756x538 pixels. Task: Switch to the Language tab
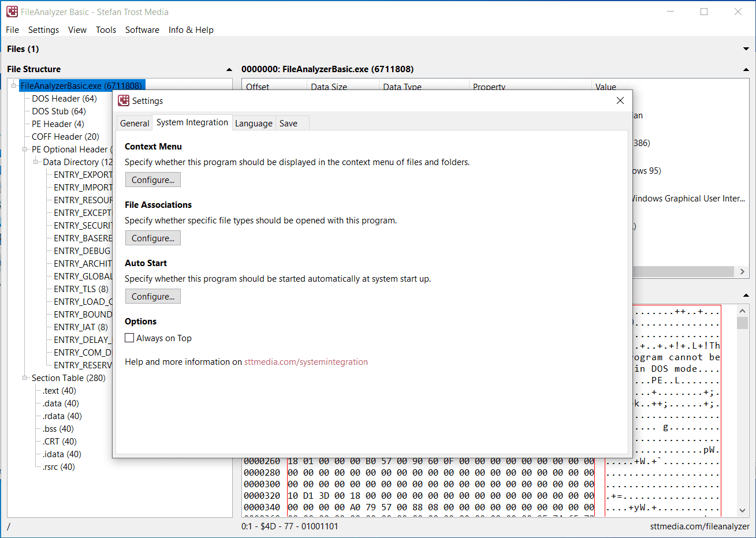click(x=254, y=123)
